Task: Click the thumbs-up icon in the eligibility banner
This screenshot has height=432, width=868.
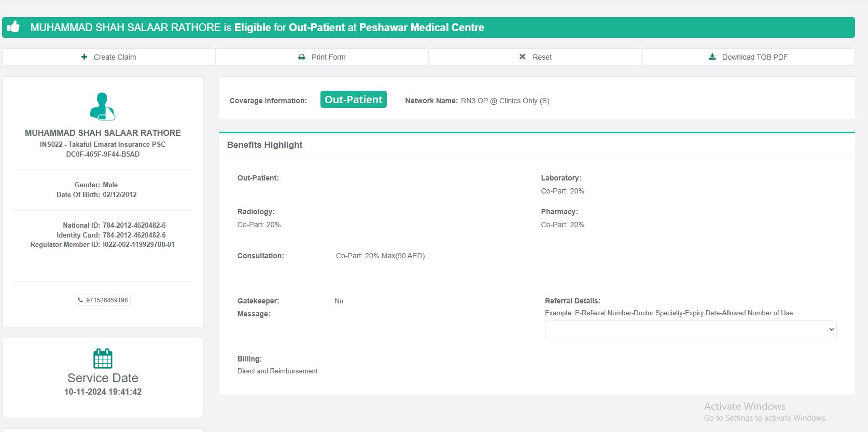Action: (x=13, y=26)
